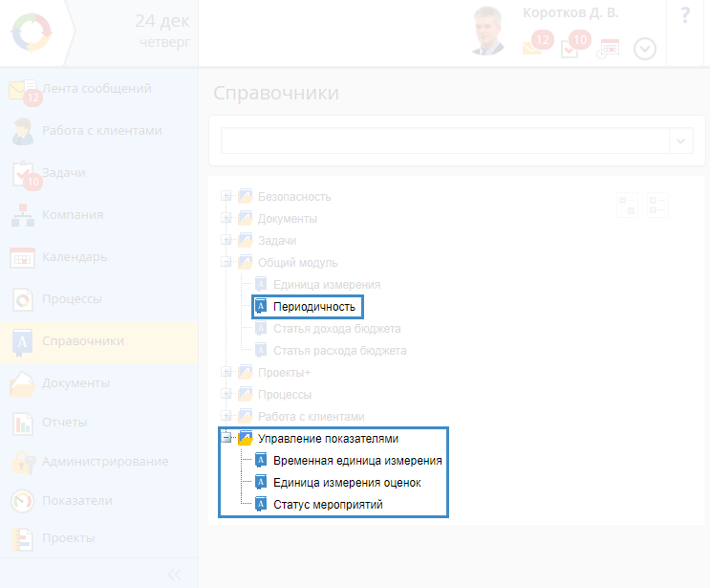Expand the Процессы tree node
This screenshot has width=710, height=588.
[x=226, y=394]
